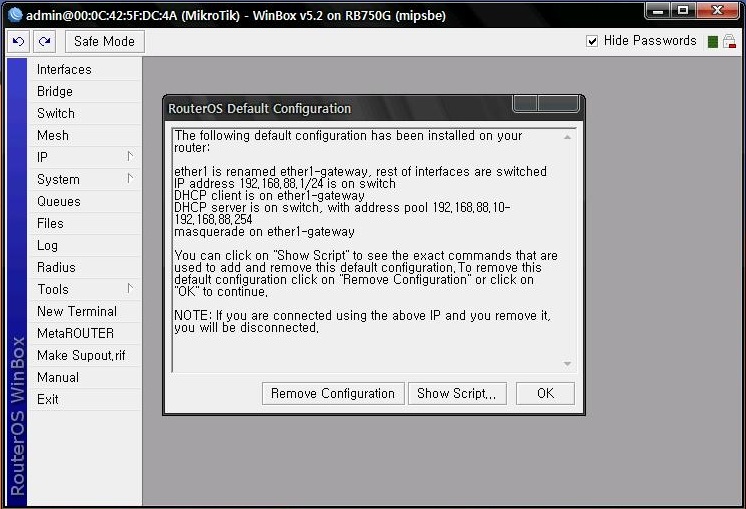Click the Remove Configuration button
The width and height of the screenshot is (746, 509).
pyautogui.click(x=333, y=393)
